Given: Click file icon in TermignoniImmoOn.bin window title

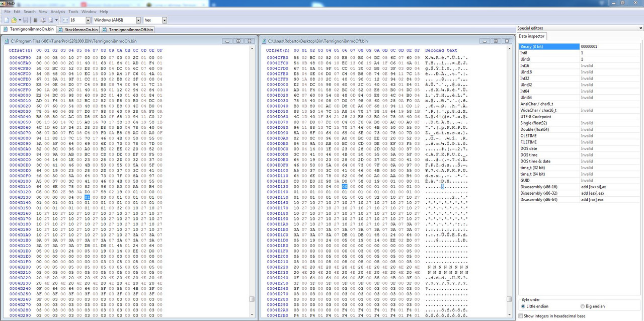Looking at the screenshot, I should 6,41.
